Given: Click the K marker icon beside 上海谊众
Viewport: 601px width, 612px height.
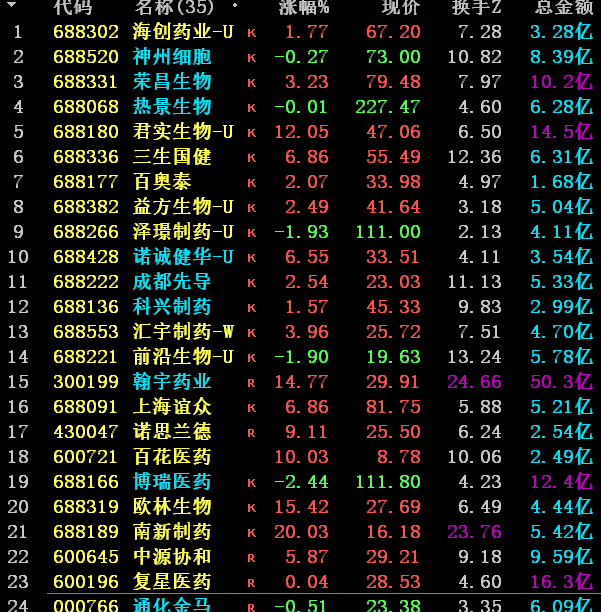Looking at the screenshot, I should coord(252,408).
